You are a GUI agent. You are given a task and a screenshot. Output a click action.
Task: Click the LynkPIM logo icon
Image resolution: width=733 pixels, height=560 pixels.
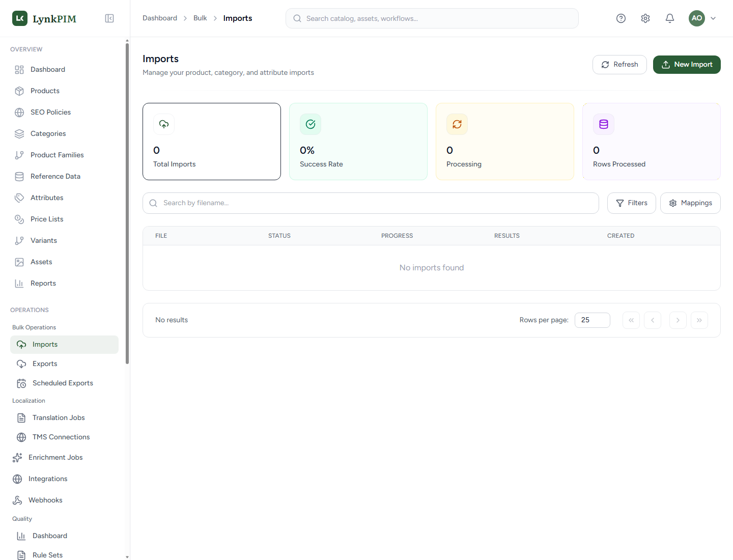point(20,18)
